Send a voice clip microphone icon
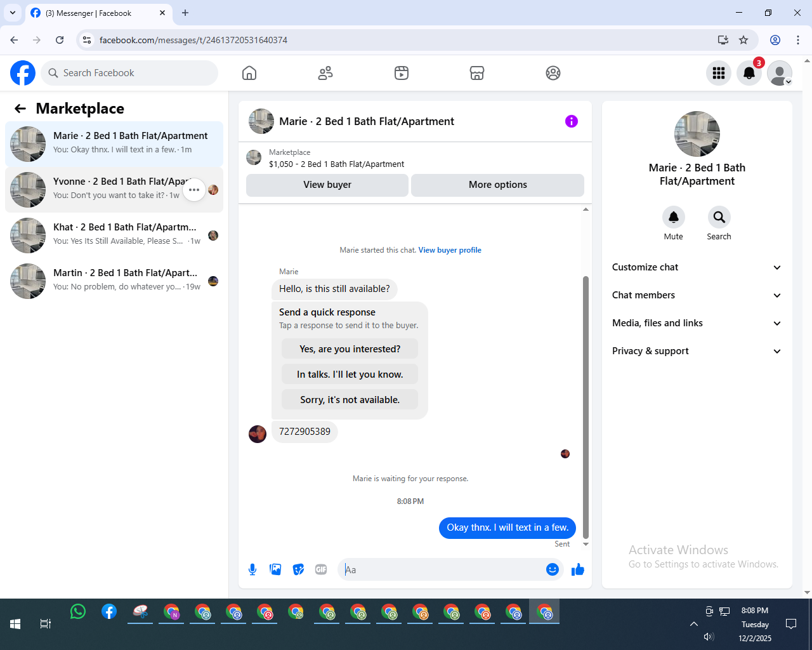The width and height of the screenshot is (812, 650). click(x=252, y=569)
